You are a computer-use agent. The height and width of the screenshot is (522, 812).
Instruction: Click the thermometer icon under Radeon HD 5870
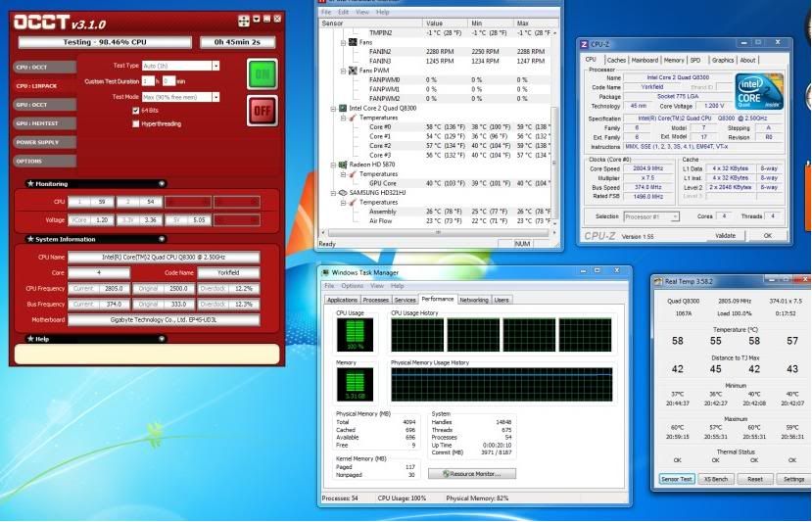[x=353, y=174]
